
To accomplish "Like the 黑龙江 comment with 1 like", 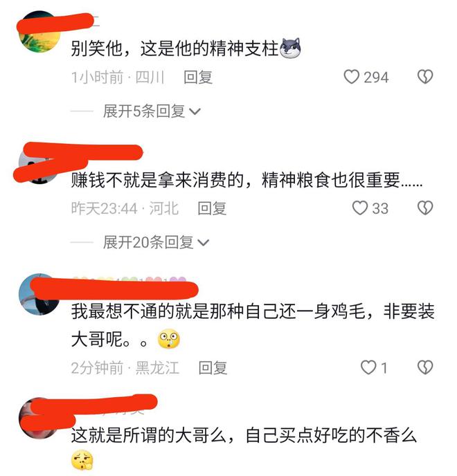I will (x=368, y=367).
